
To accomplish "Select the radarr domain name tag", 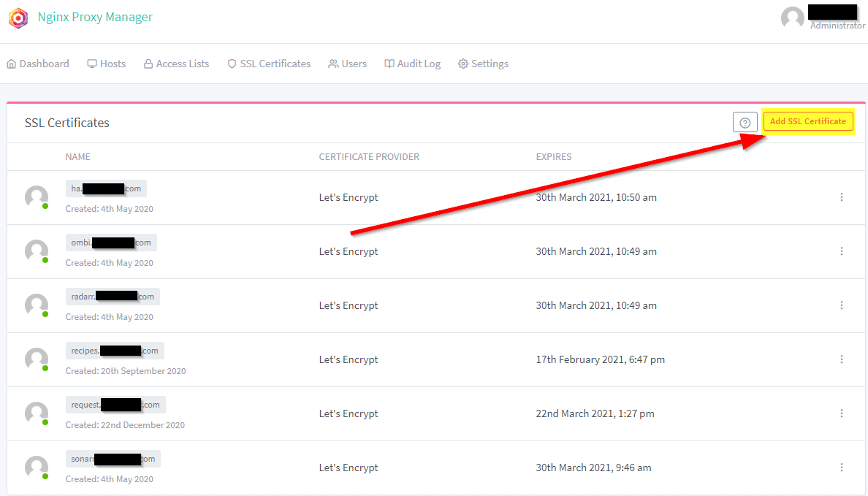I will (113, 297).
